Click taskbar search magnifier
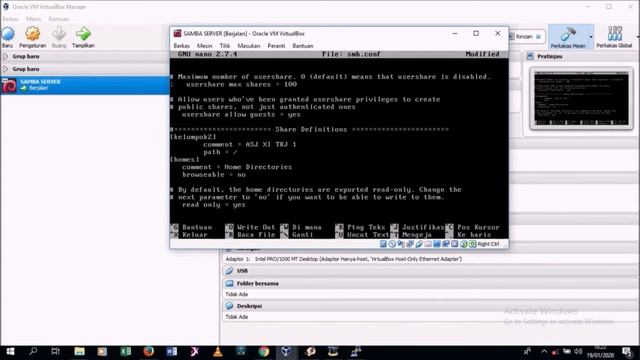 [33, 351]
